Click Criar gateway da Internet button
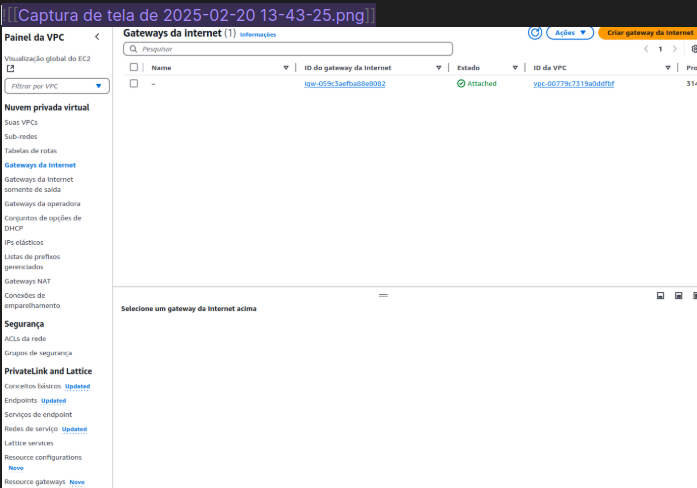Screen dimensions: 697x488 click(x=648, y=33)
